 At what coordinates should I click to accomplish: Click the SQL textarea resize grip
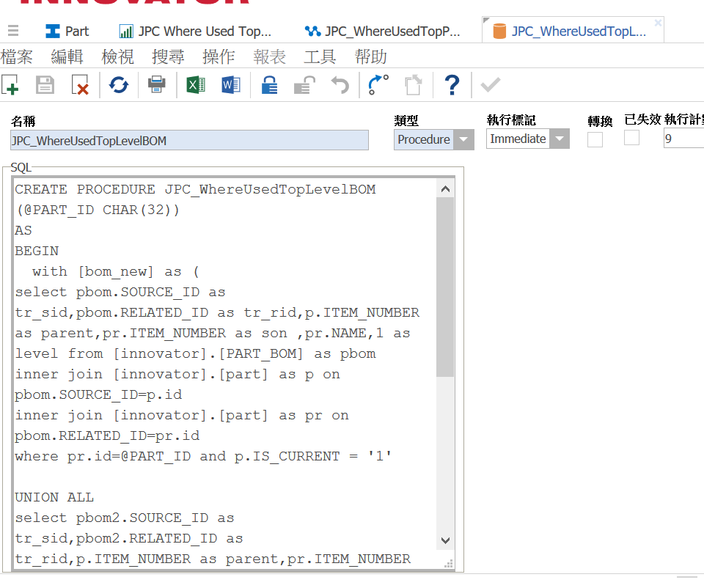click(x=449, y=564)
